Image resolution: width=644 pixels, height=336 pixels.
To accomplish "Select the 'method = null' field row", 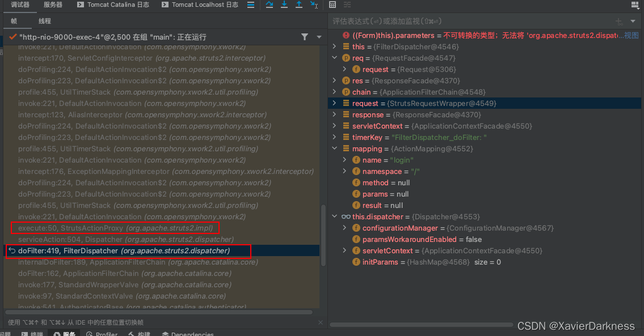I will tap(485, 182).
